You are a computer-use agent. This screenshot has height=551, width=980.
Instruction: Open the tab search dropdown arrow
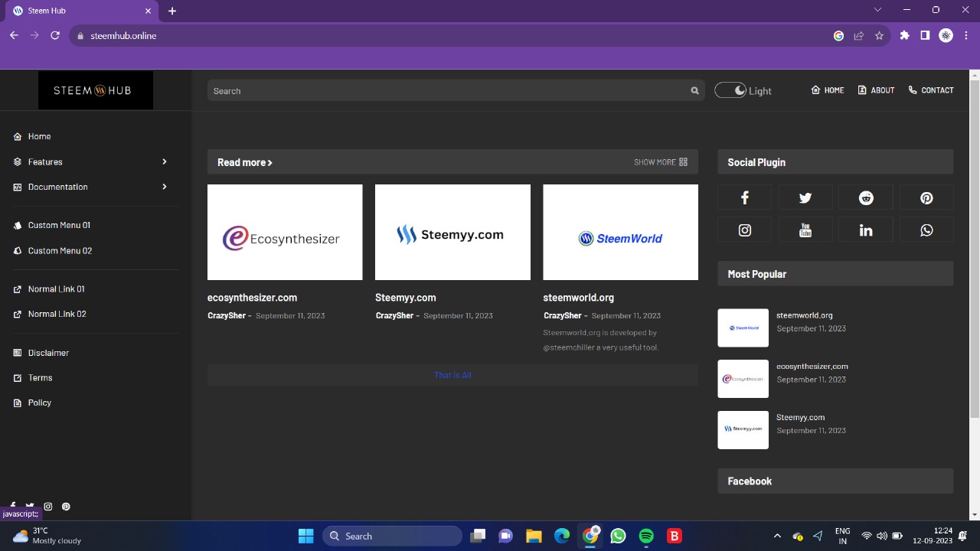[877, 10]
